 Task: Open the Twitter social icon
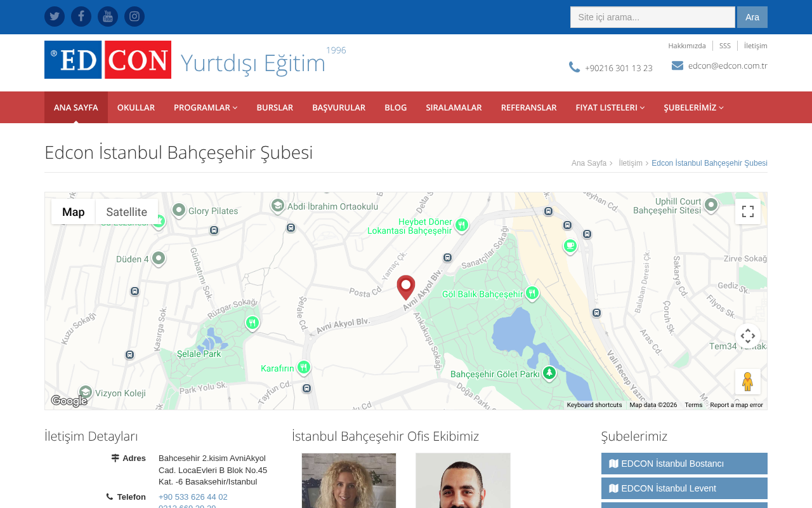[55, 17]
